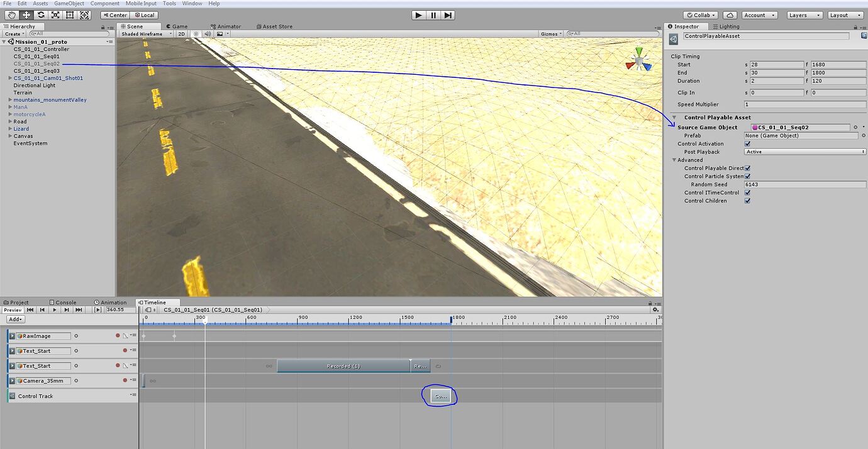Select the Scale tool in the toolbar

click(x=55, y=14)
